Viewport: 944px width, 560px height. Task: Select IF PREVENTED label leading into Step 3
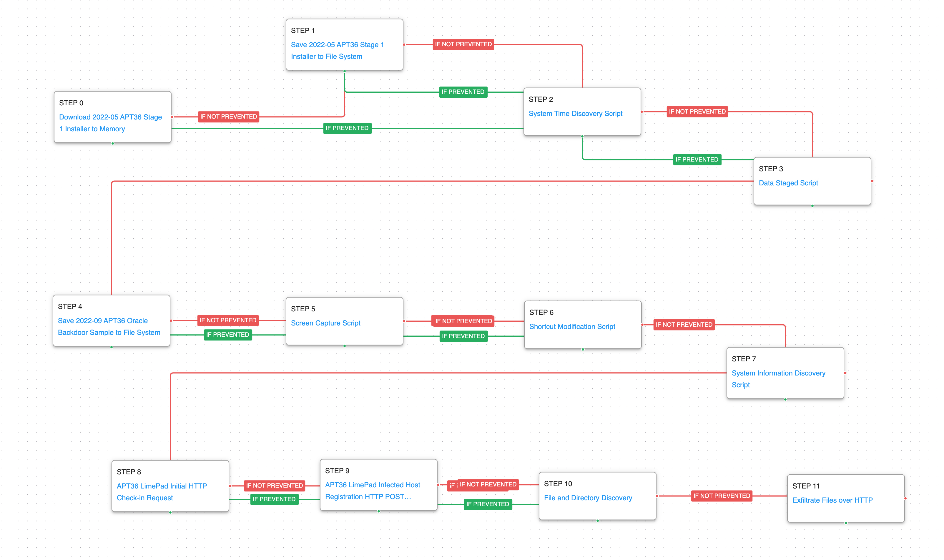point(697,159)
